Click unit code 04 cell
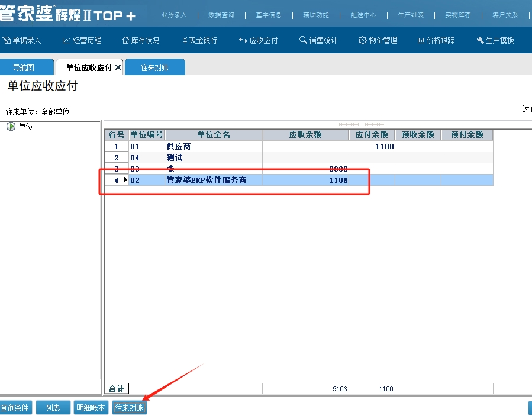Screen dimensions: 532x419 coord(147,157)
